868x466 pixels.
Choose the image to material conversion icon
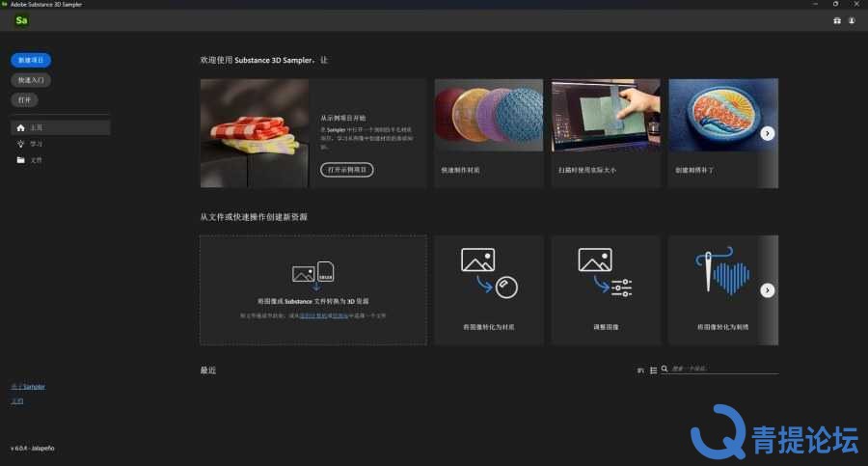(x=489, y=273)
